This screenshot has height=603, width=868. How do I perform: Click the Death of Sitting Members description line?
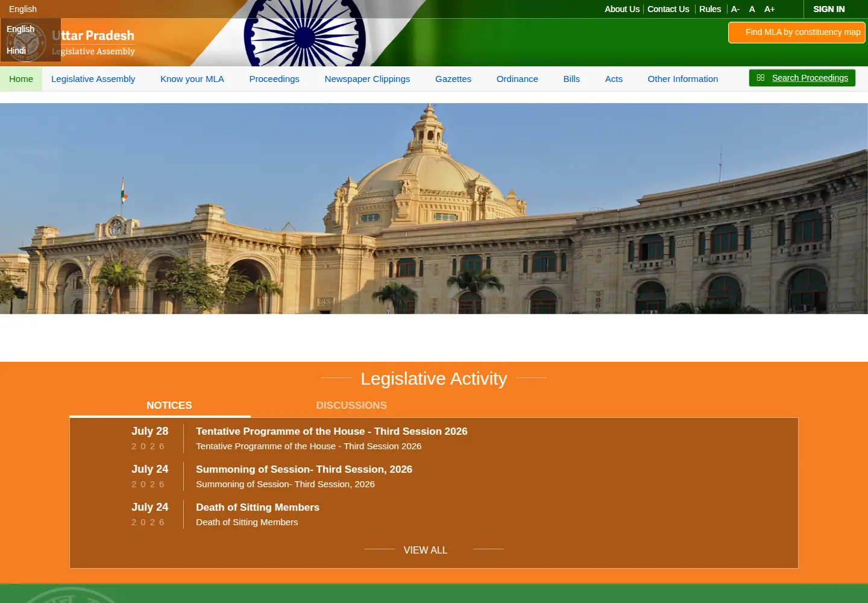(x=247, y=522)
